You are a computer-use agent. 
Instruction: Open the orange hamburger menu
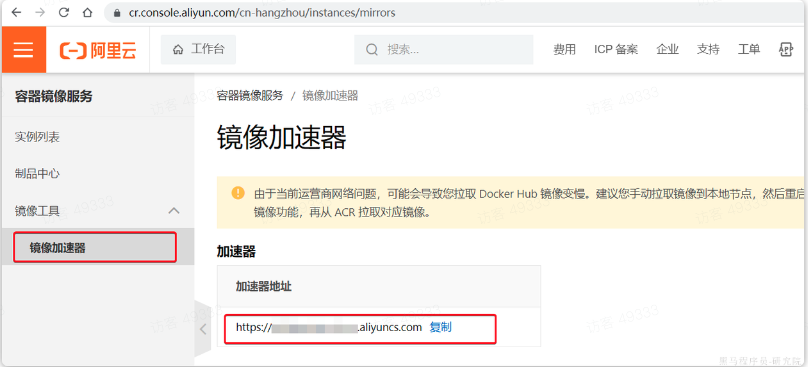coord(23,49)
